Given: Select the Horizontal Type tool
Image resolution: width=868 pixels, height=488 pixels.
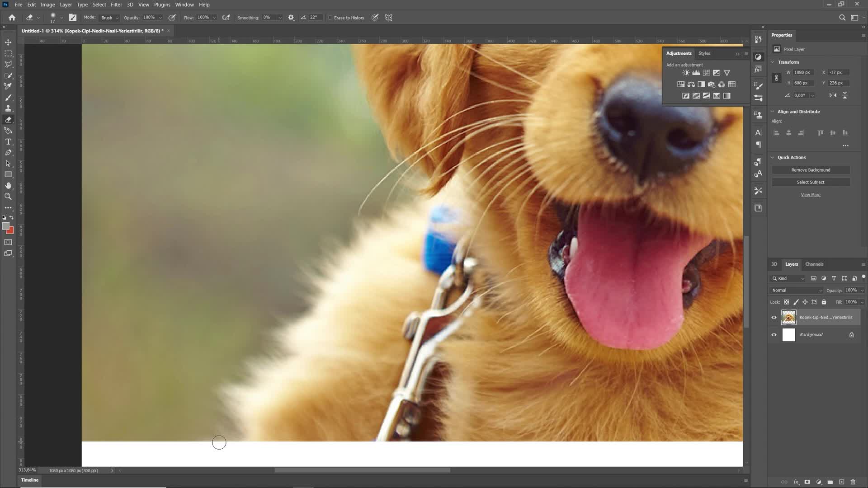Looking at the screenshot, I should (8, 142).
